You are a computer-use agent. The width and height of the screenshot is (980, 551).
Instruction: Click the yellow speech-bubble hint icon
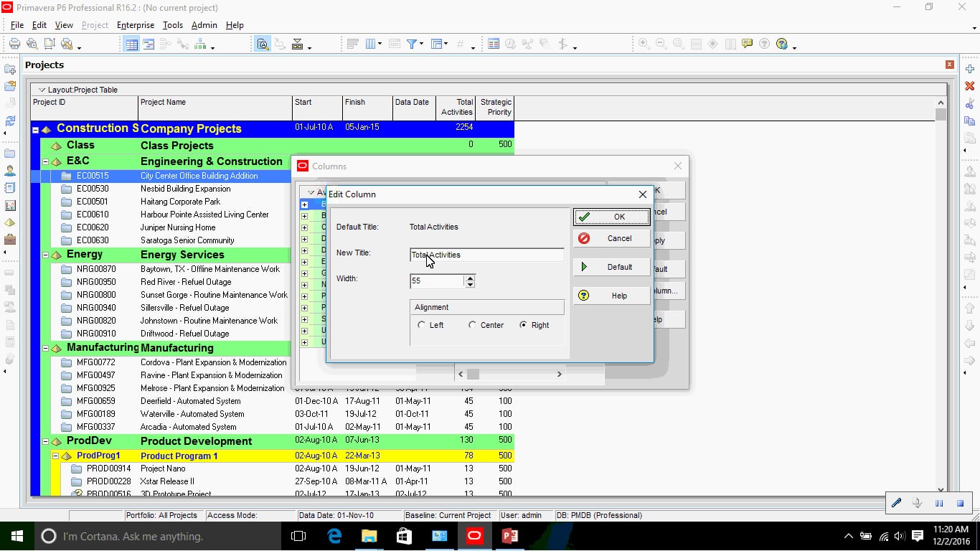(748, 44)
